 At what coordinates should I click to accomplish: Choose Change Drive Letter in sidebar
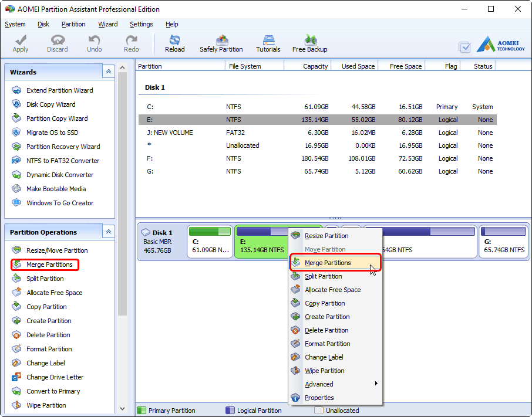[x=48, y=377]
